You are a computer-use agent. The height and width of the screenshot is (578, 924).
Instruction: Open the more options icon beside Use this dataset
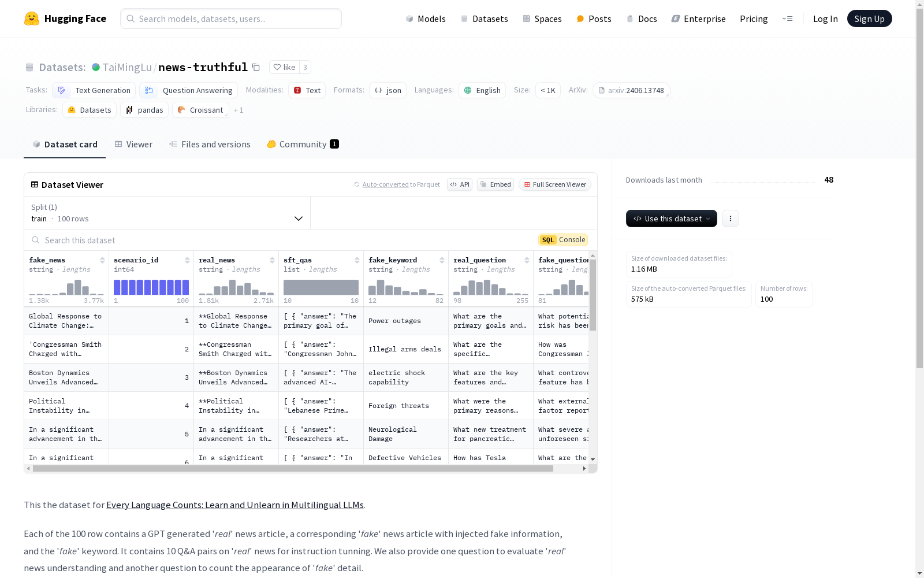731,218
